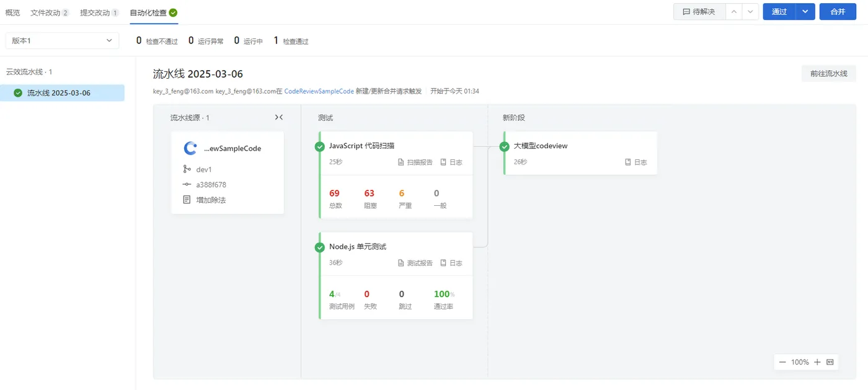The image size is (868, 390).
Task: Go to previous unresolved comment arrow
Action: [x=733, y=12]
